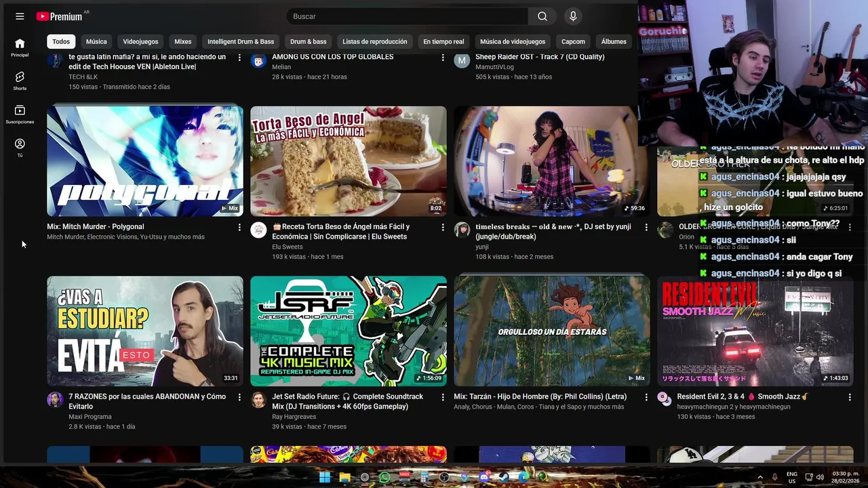Open title Sheep Raider OST - Track 7
This screenshot has height=488, width=868.
540,57
